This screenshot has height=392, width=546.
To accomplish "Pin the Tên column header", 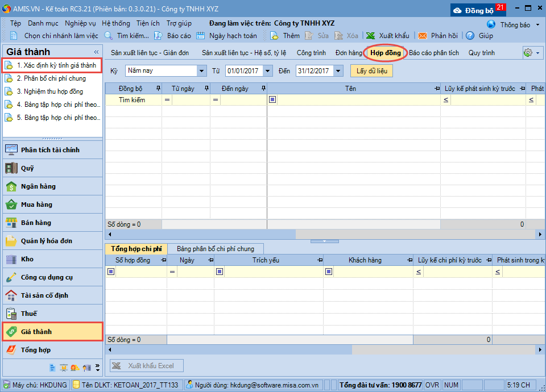I will [436, 89].
